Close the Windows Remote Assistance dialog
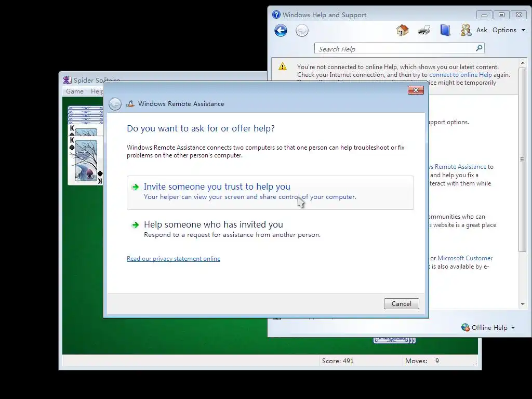This screenshot has height=399, width=532. tap(416, 90)
